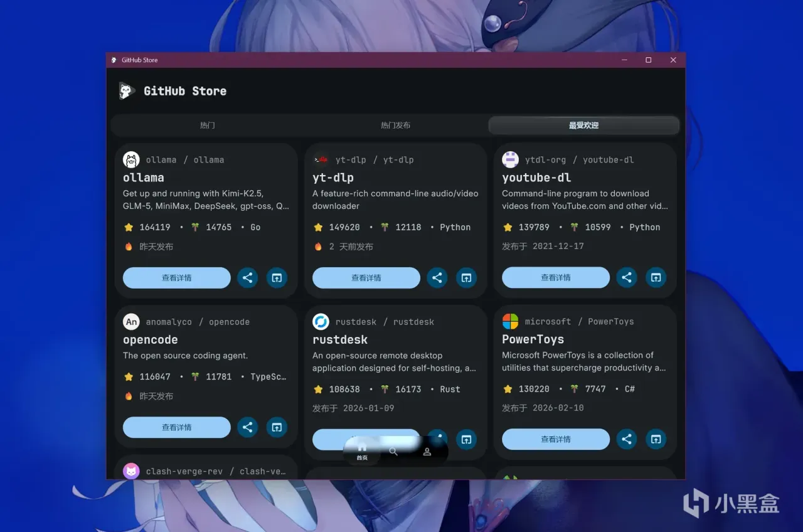Click the release date 发布于 2026-01-09
Viewport: 803px width, 532px height.
(x=353, y=408)
